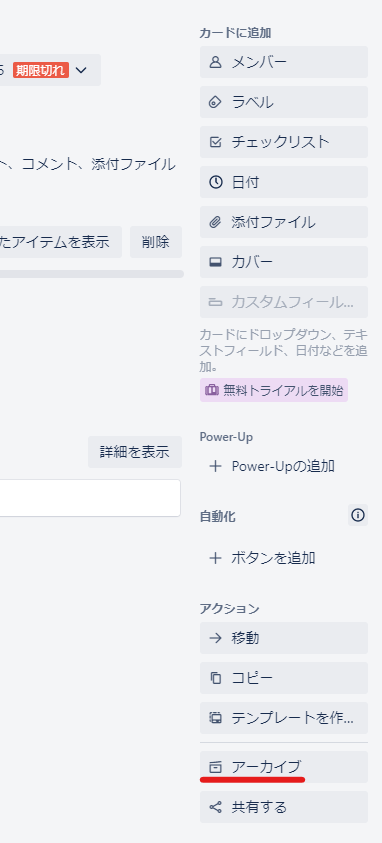Select the 移動 move action
Viewport: 382px width, 843px height.
[x=284, y=638]
